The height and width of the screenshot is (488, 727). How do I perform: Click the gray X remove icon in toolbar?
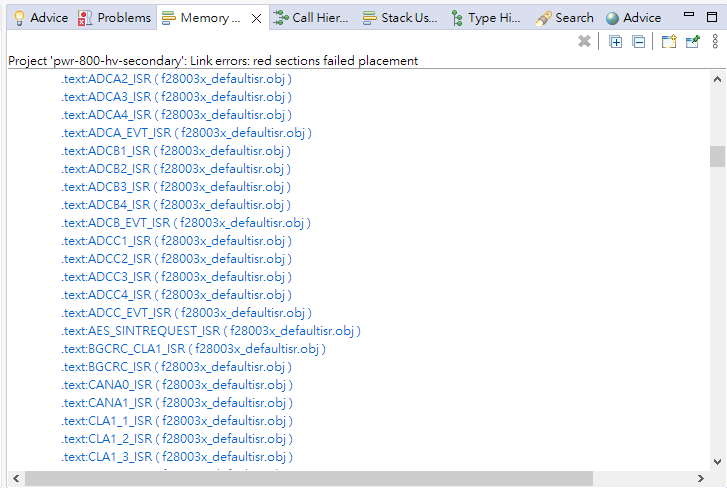tap(584, 42)
